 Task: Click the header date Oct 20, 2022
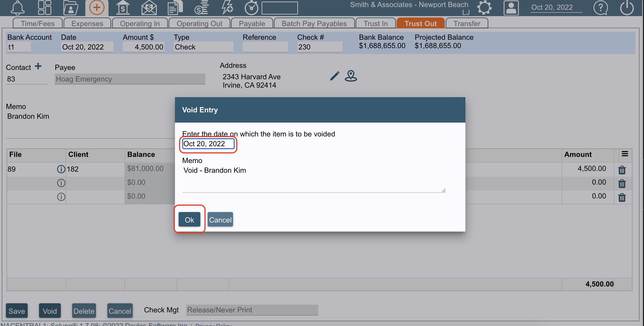(556, 7)
